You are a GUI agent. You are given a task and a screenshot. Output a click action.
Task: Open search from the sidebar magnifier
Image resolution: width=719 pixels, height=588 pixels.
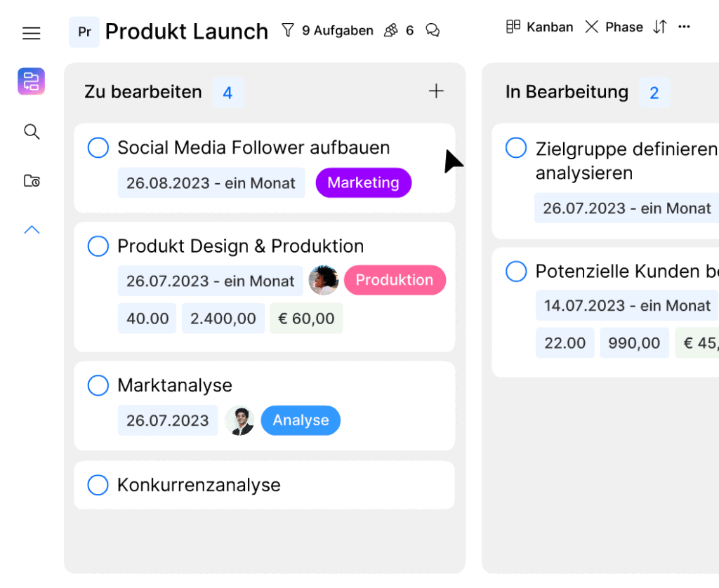point(32,132)
